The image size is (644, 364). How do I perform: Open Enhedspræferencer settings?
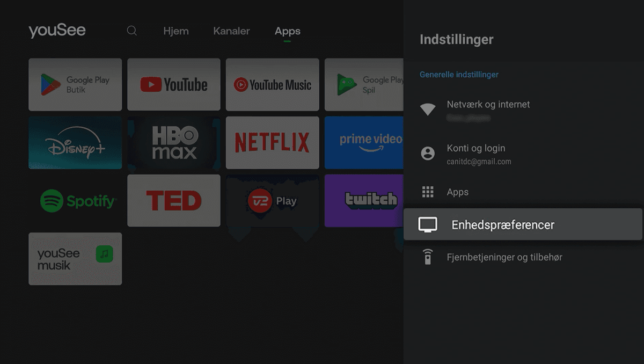point(503,224)
